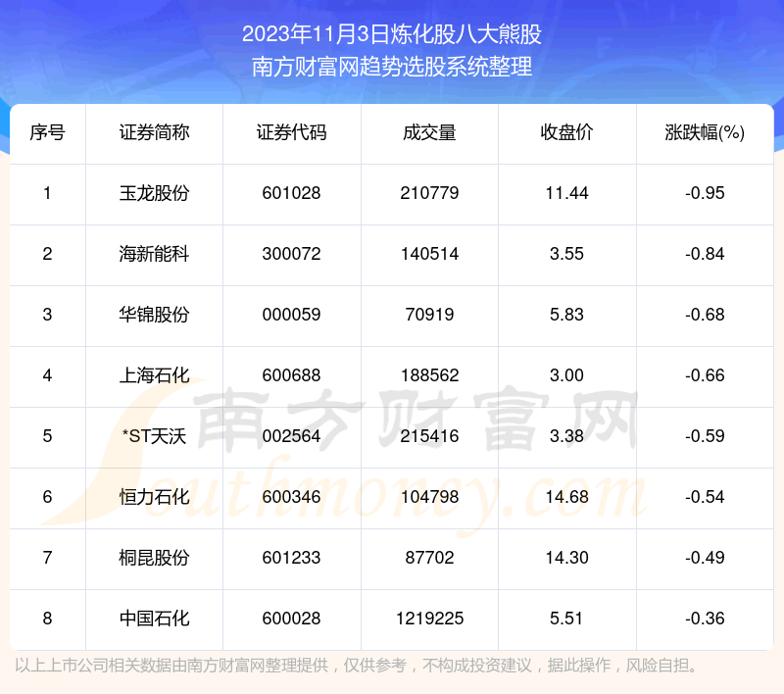Click stock code 600346
784x694 pixels.
point(291,497)
